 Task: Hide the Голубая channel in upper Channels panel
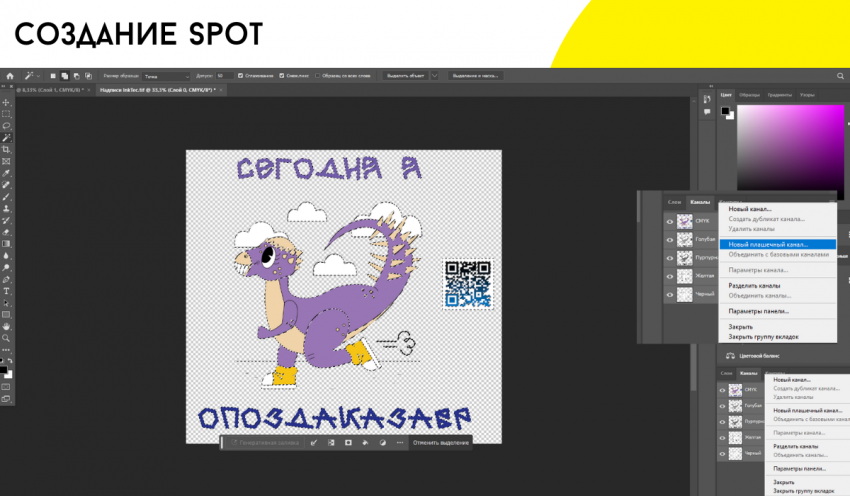669,240
